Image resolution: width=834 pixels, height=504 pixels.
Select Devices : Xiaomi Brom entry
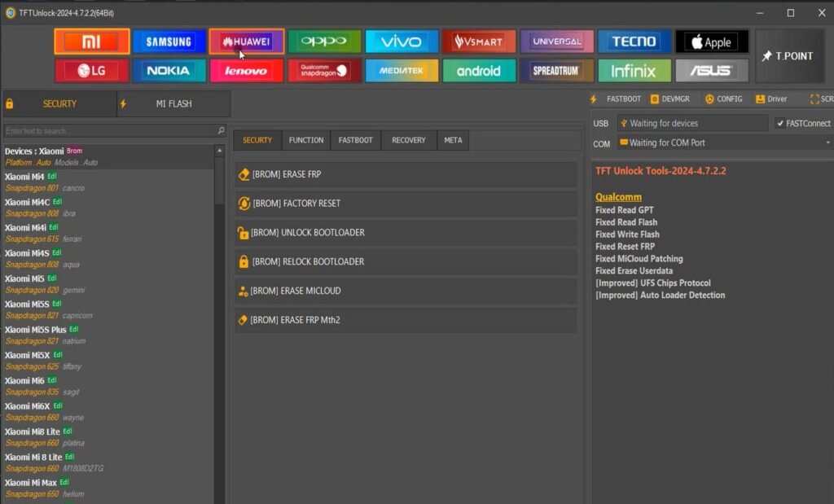click(x=108, y=157)
